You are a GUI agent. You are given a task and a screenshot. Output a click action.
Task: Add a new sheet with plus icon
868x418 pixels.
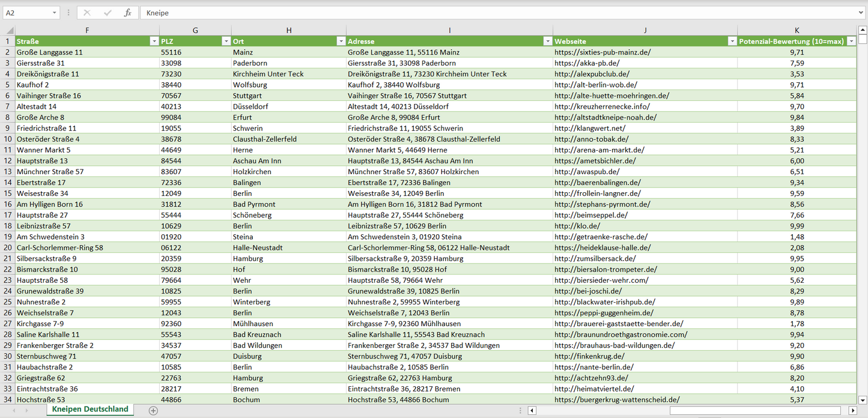(153, 410)
